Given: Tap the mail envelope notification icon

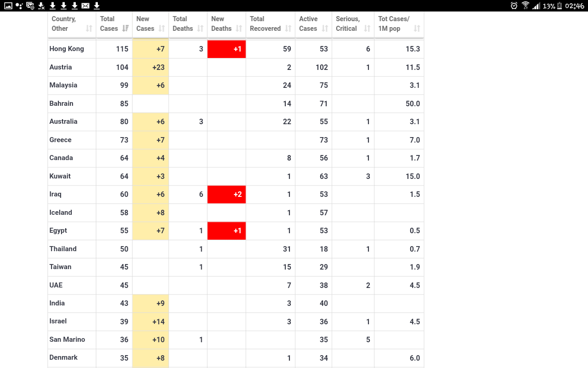Looking at the screenshot, I should [85, 6].
